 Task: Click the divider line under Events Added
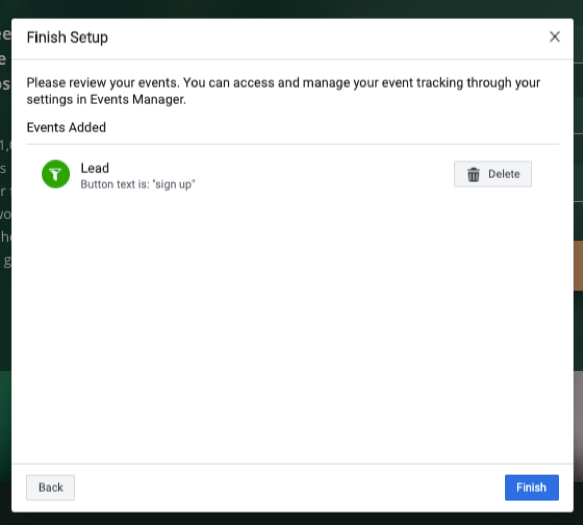click(292, 144)
